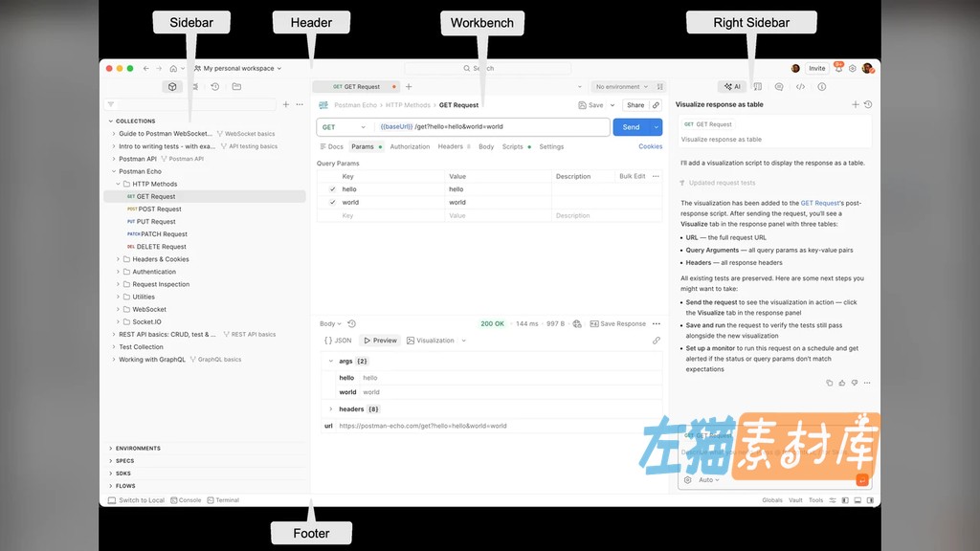Uncheck the world query param

click(x=332, y=203)
